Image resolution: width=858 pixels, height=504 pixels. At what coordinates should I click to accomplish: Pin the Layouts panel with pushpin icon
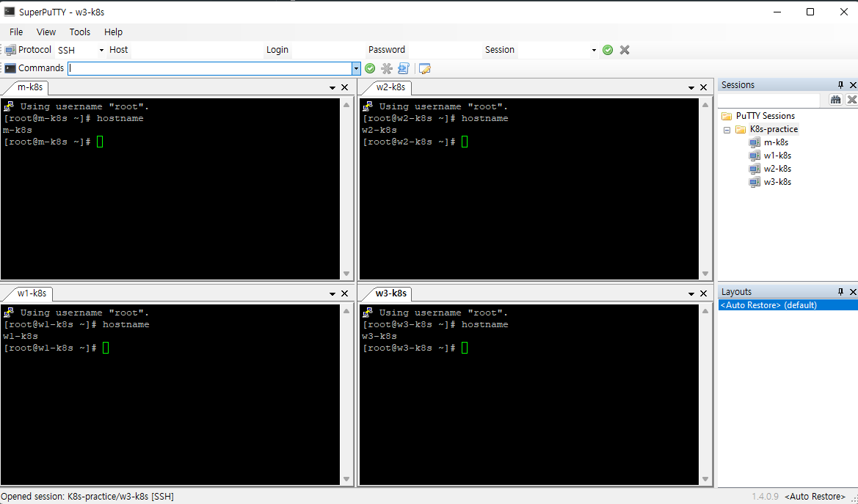click(840, 292)
